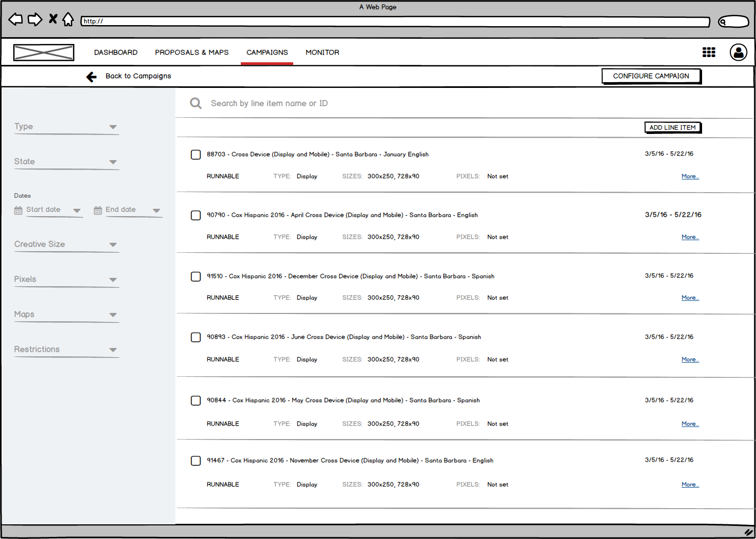This screenshot has height=539, width=756.
Task: Click the browser forward arrow icon
Action: coord(35,20)
